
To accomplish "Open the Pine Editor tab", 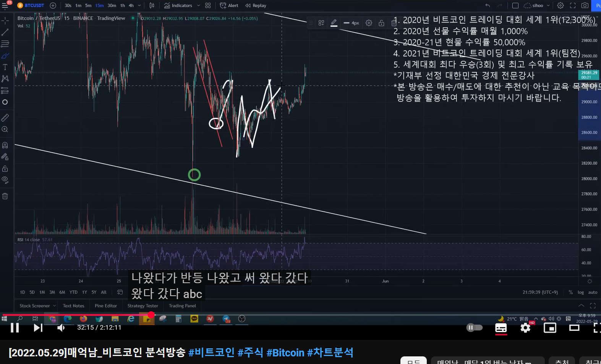I will (106, 306).
